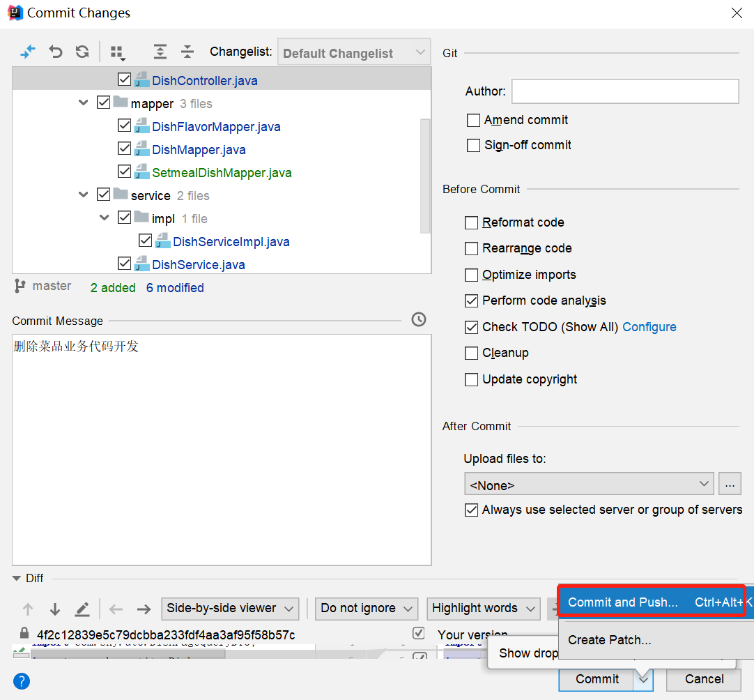Click the Rollback (revert) icon
The height and width of the screenshot is (700, 754).
point(56,52)
